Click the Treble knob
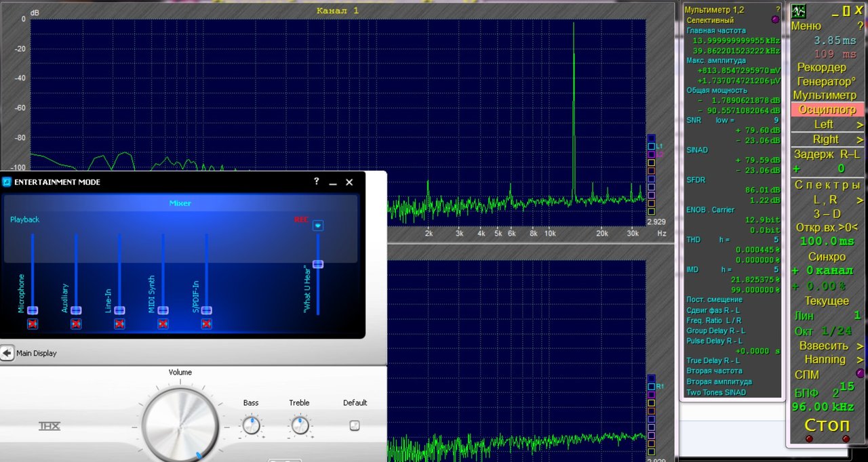The height and width of the screenshot is (462, 868). click(x=299, y=425)
